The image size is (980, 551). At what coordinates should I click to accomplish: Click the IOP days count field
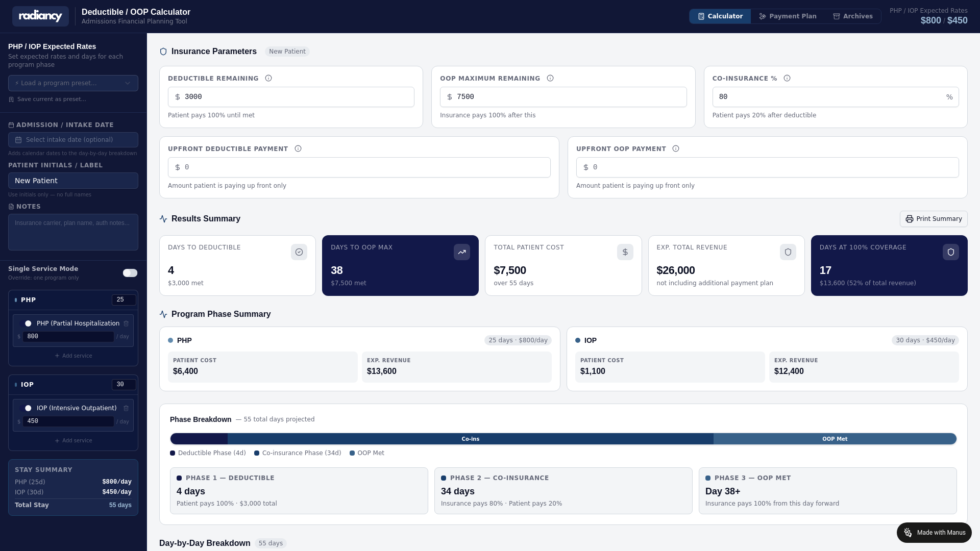coord(124,385)
